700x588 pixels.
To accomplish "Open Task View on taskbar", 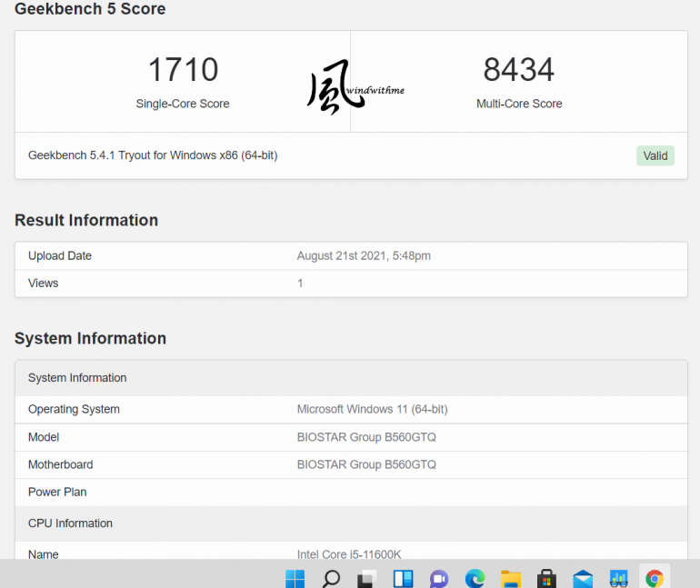I will 367,579.
